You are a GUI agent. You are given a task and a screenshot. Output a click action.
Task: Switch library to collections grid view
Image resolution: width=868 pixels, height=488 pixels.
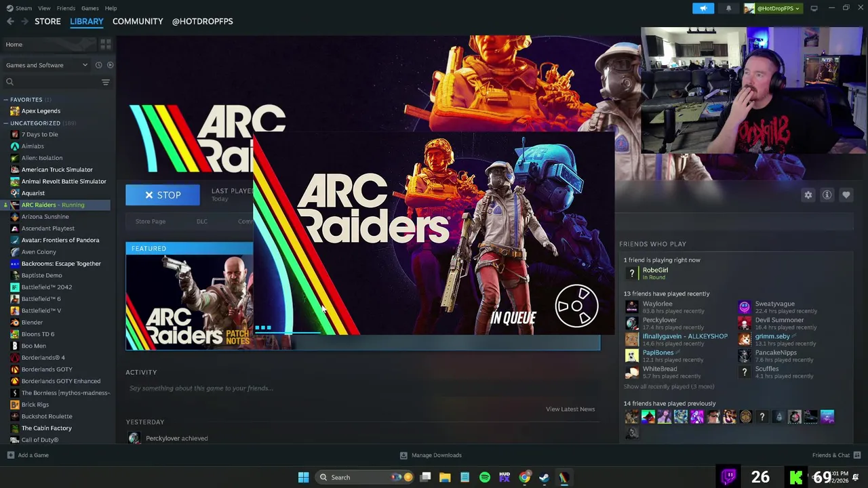click(105, 44)
